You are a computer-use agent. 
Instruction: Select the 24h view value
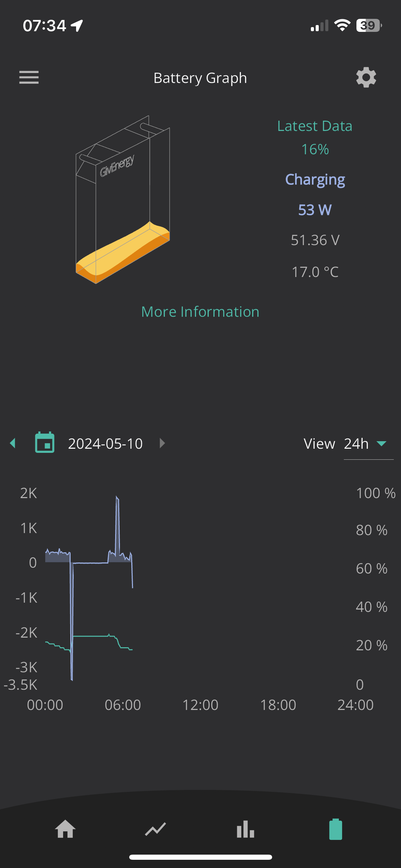click(x=356, y=444)
